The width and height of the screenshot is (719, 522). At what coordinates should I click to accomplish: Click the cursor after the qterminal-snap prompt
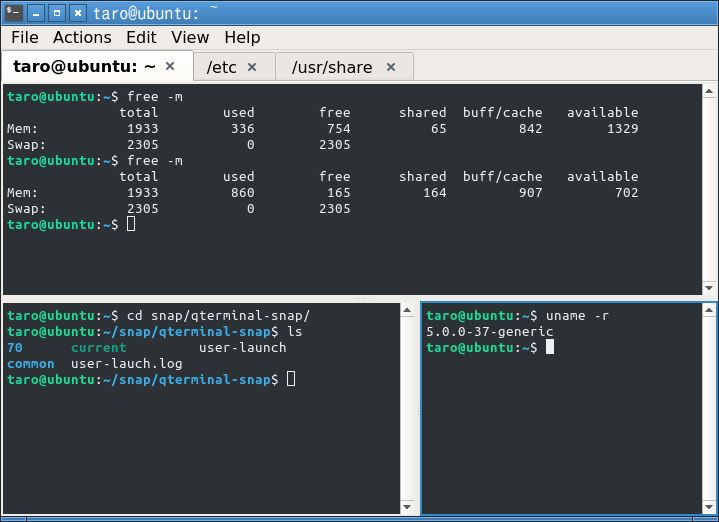[291, 379]
